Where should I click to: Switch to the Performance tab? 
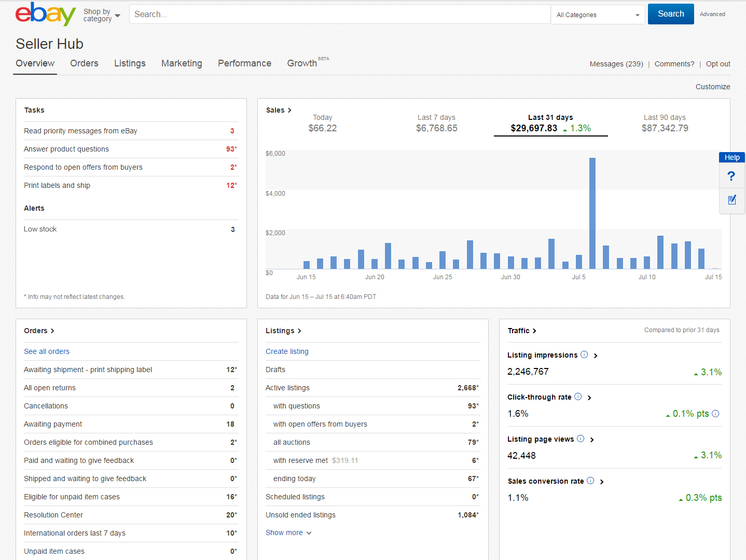pyautogui.click(x=244, y=63)
